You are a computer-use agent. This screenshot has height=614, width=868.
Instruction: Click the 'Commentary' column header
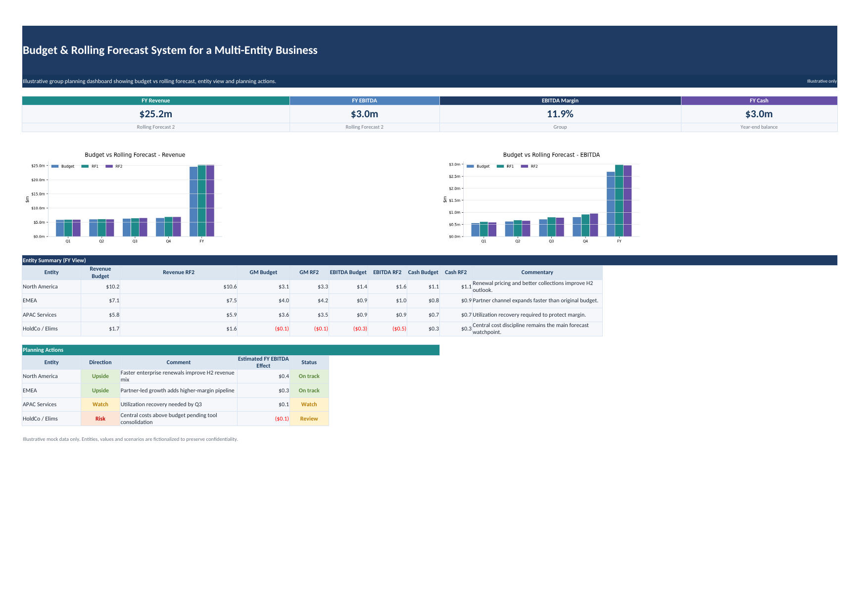[537, 273]
